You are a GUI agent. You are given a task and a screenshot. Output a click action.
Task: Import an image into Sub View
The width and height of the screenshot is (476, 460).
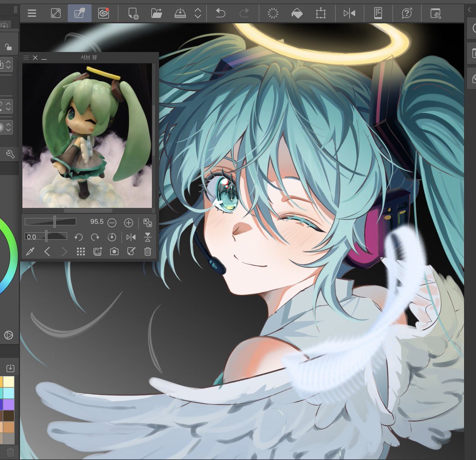[x=98, y=251]
